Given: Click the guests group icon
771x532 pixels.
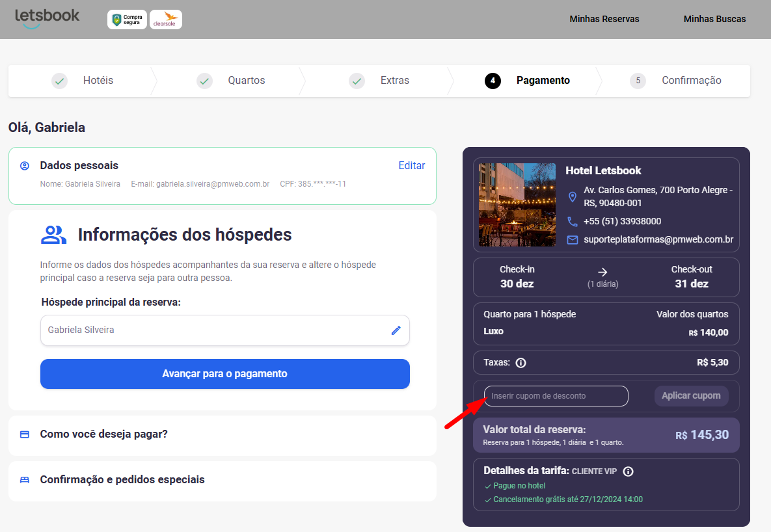Looking at the screenshot, I should [53, 235].
